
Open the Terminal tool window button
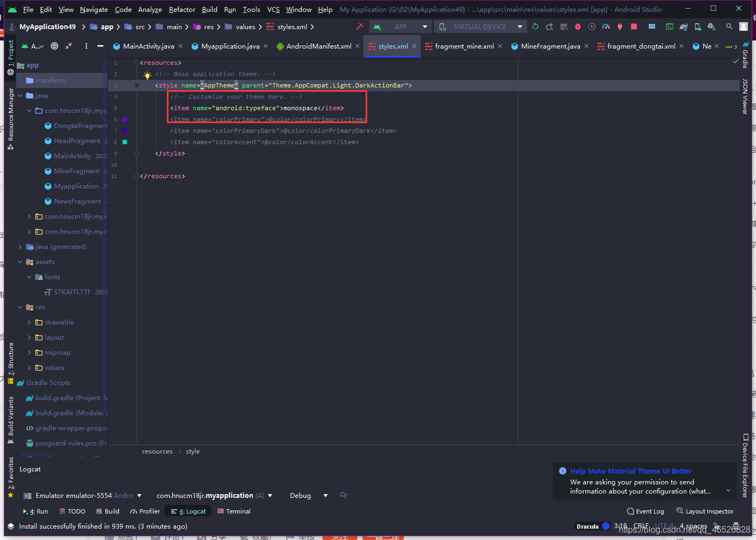point(234,511)
